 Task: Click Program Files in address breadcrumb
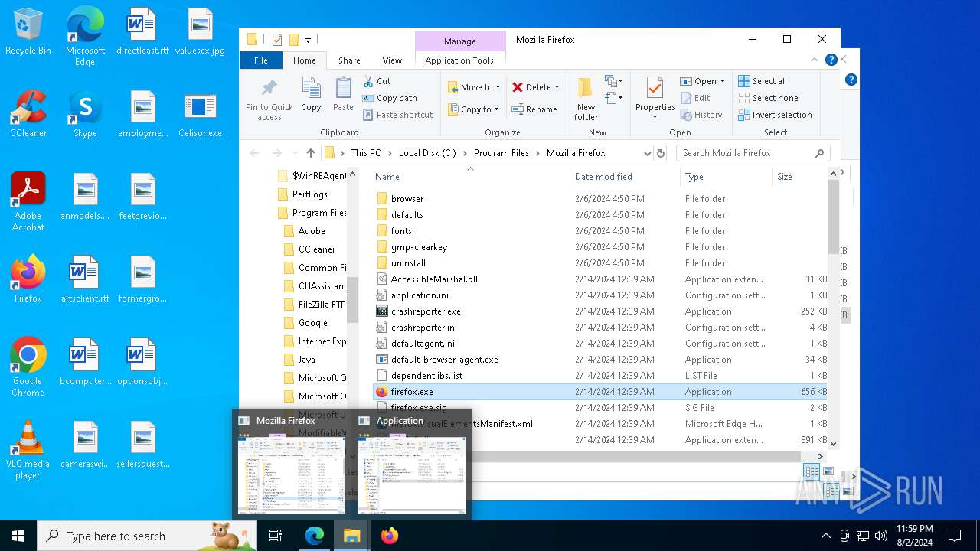pos(501,153)
